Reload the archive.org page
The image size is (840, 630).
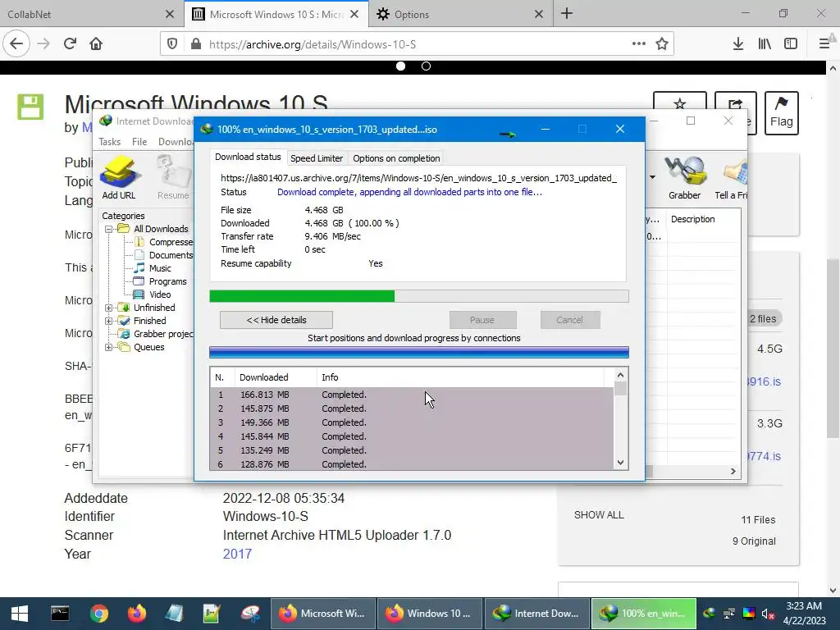(x=70, y=44)
